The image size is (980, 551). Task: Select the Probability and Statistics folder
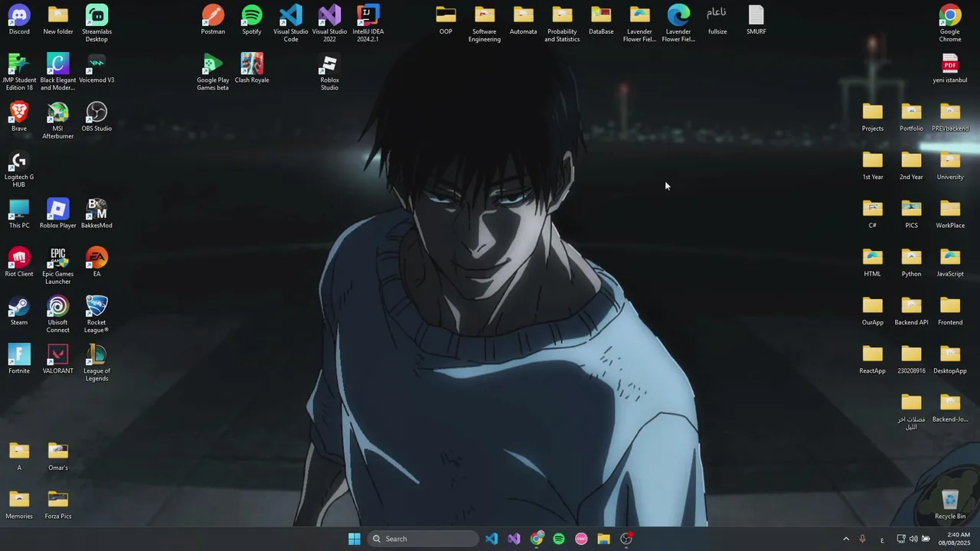click(x=562, y=23)
